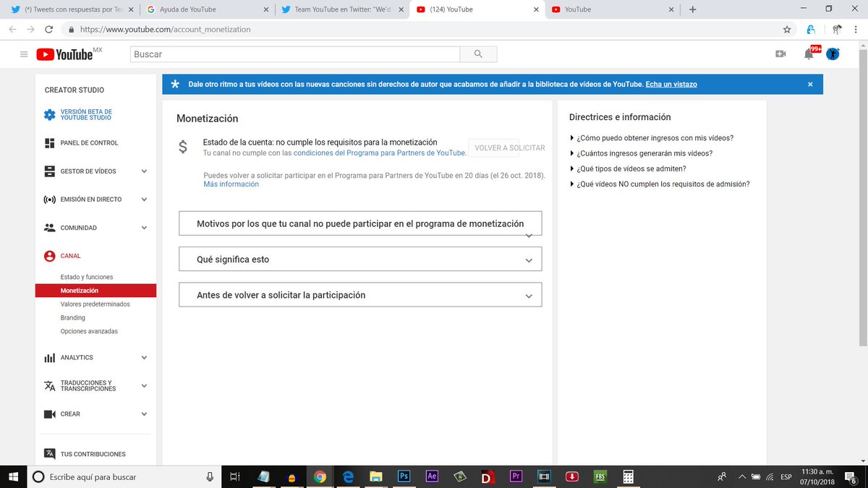Viewport: 868px width, 488px height.
Task: Open Opciones avanzadas page
Action: pos(89,331)
